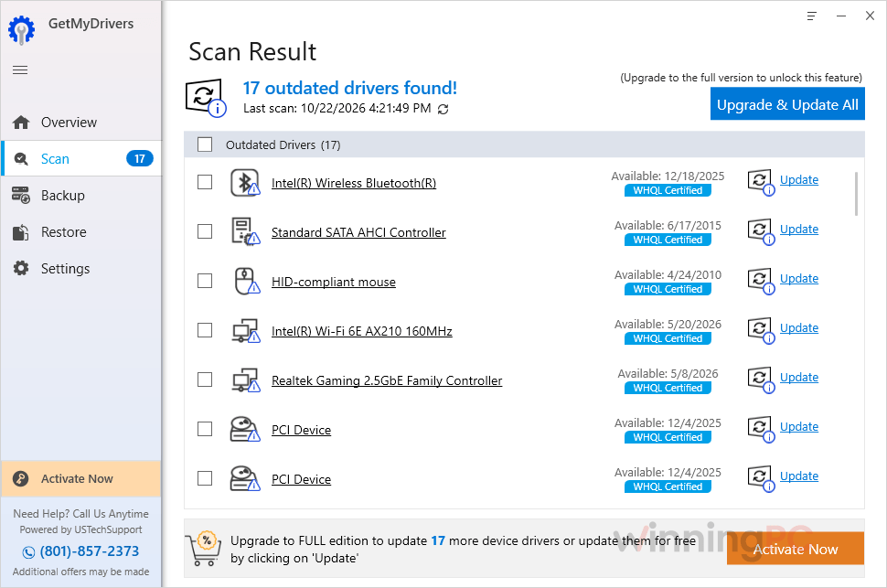Click update icon for HID-compliant mouse
Viewport: 887px width, 588px height.
tap(761, 280)
